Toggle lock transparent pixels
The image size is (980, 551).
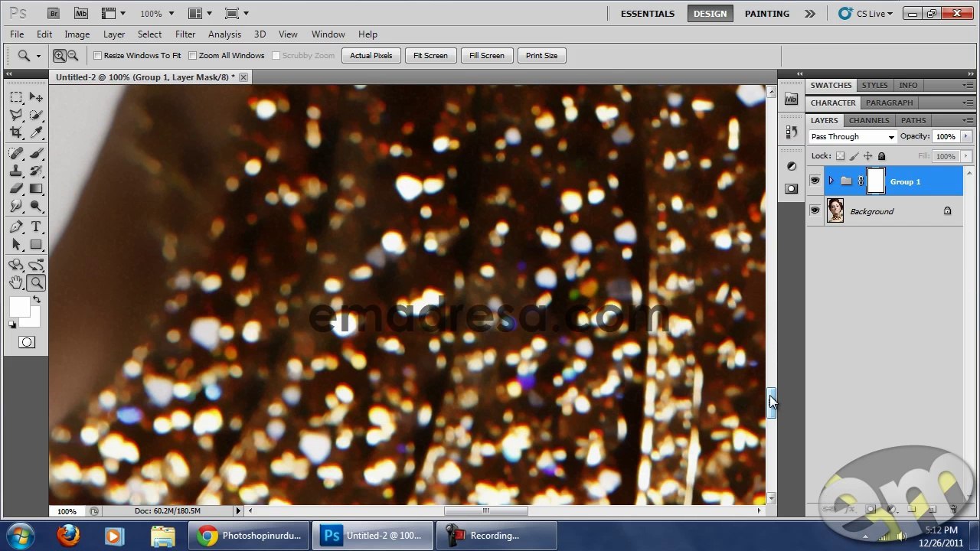pyautogui.click(x=840, y=156)
